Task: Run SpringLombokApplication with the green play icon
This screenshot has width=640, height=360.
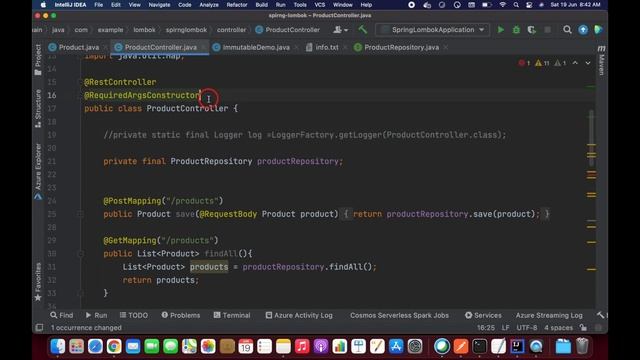Action: 500,30
